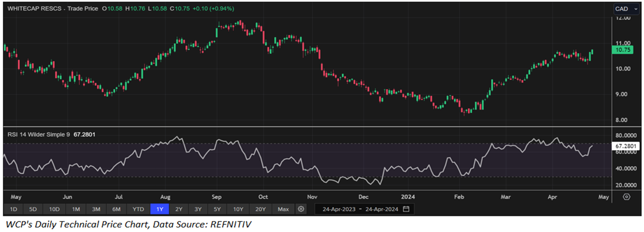Open the calendar date picker icon
This screenshot has height=232, width=644.
click(406, 209)
